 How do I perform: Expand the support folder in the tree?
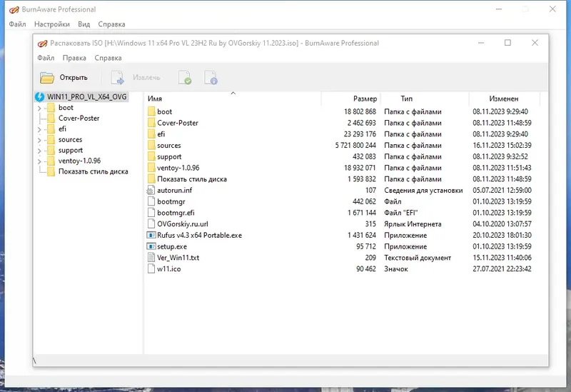(x=39, y=151)
